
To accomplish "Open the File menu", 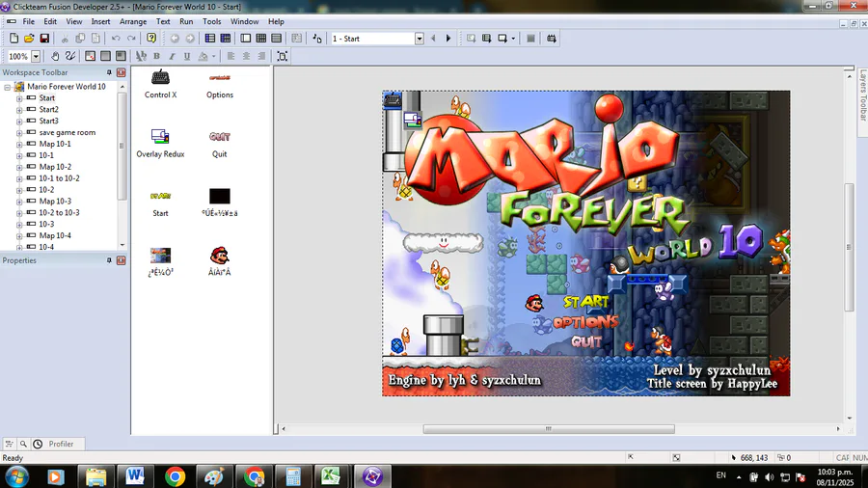I will 28,21.
